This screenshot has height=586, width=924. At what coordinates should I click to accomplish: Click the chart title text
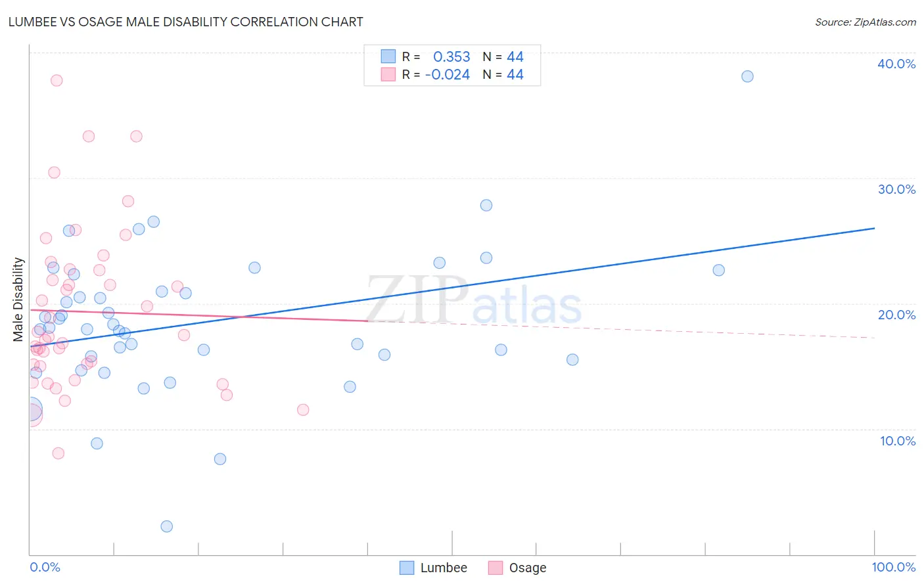click(x=186, y=22)
